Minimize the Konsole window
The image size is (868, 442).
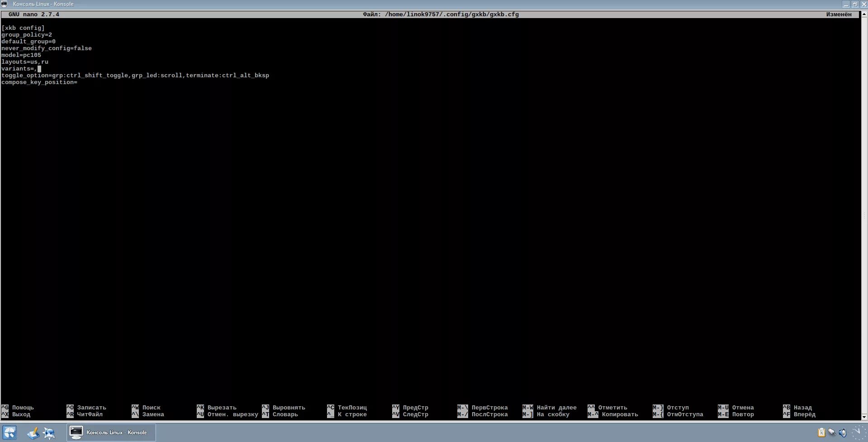[x=846, y=4]
